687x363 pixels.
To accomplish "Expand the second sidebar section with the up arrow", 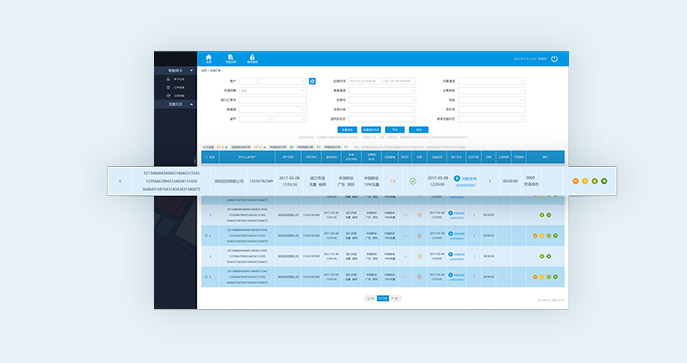I will (x=191, y=104).
